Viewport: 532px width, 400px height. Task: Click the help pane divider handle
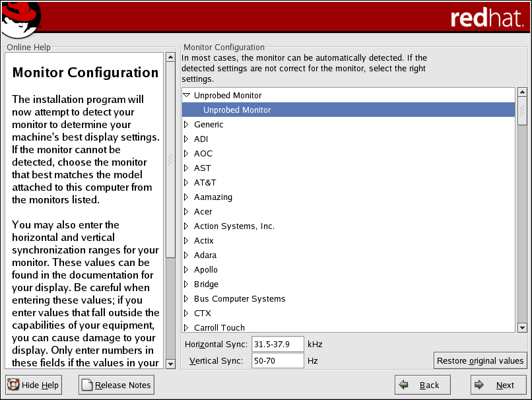tap(170, 158)
